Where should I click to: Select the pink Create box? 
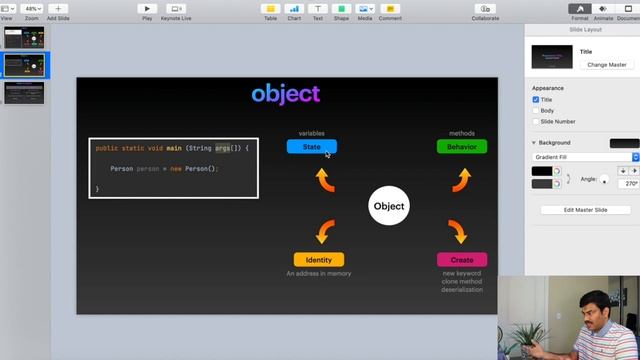coord(462,260)
